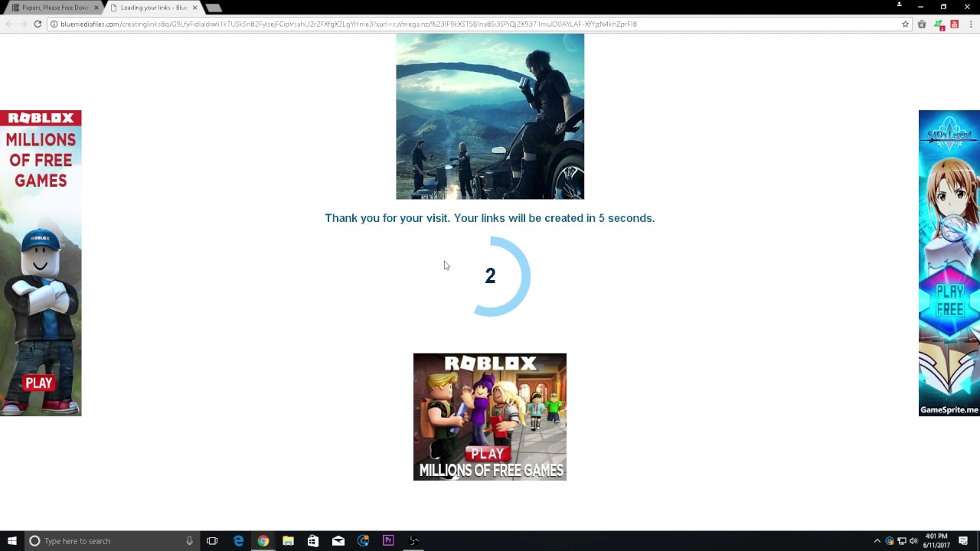Open the Action Center notifications icon
This screenshot has height=551, width=980.
pyautogui.click(x=963, y=541)
